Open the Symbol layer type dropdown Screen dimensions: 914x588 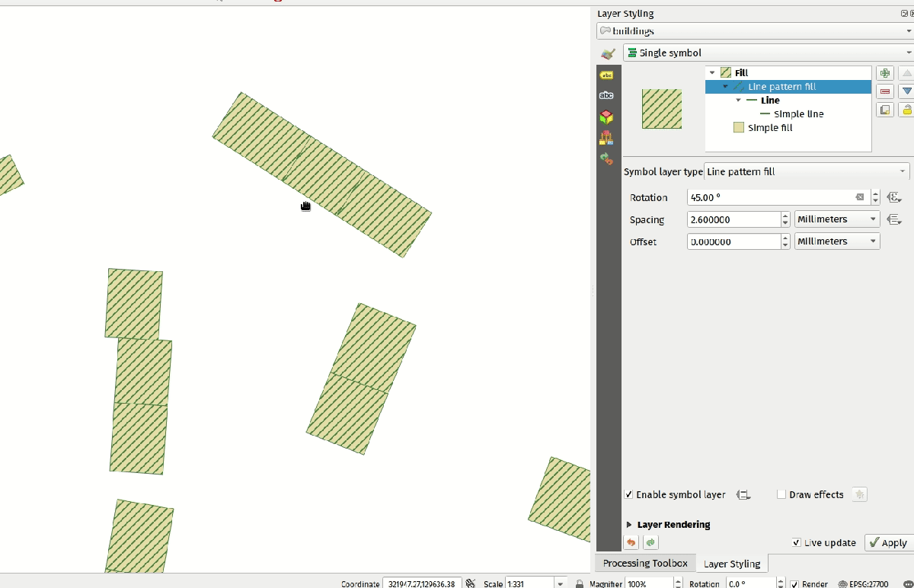point(807,171)
